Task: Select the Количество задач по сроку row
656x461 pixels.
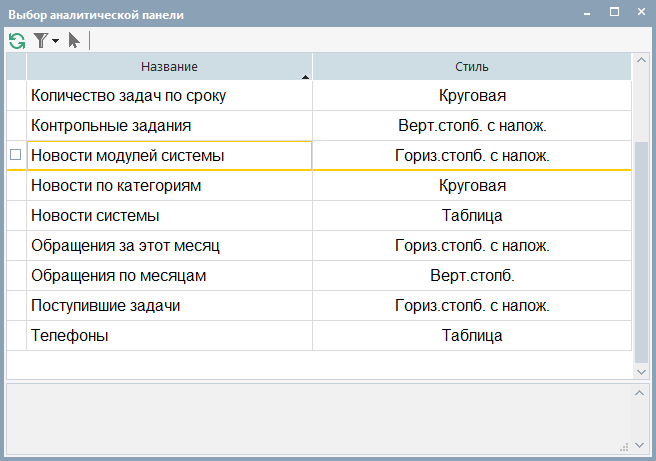Action: click(318, 96)
